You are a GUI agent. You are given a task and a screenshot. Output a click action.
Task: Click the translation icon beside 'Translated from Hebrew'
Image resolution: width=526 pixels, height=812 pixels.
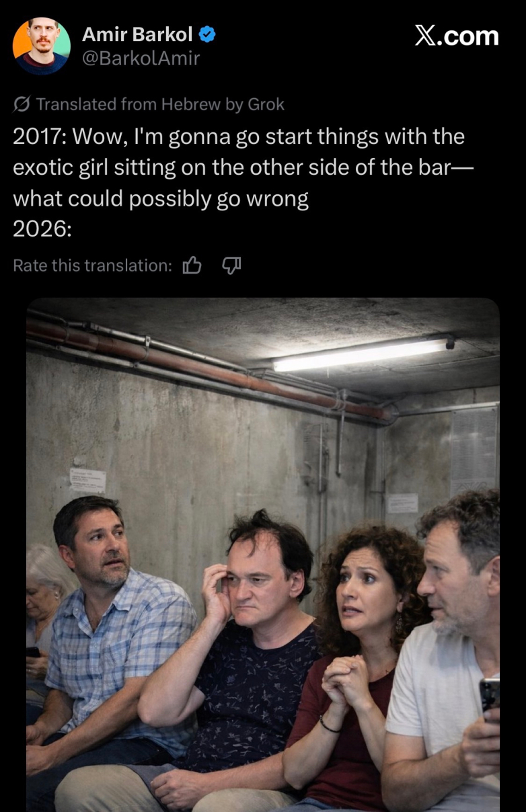(x=22, y=104)
